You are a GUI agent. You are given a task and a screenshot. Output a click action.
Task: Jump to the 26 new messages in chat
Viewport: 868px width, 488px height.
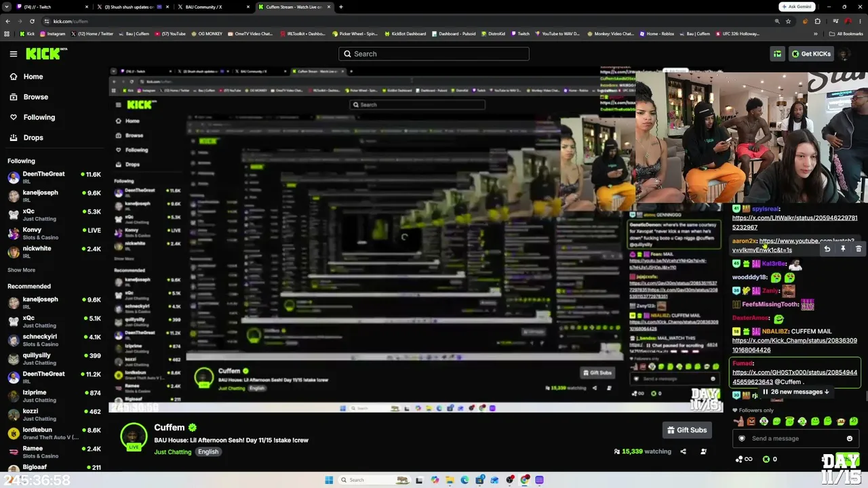tap(795, 392)
